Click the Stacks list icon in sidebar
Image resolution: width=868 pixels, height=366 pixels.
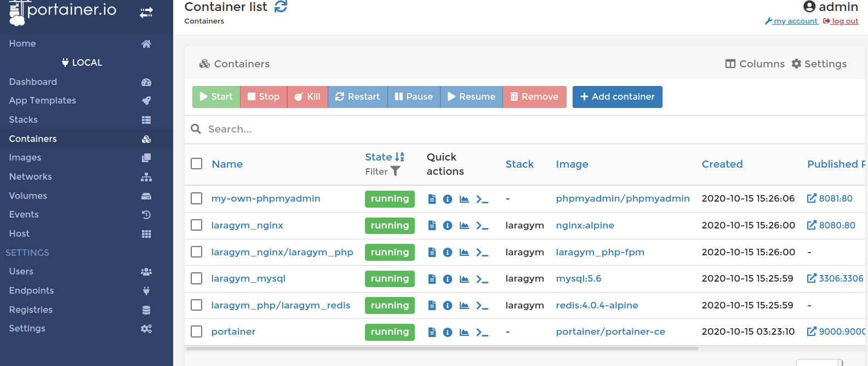(146, 120)
